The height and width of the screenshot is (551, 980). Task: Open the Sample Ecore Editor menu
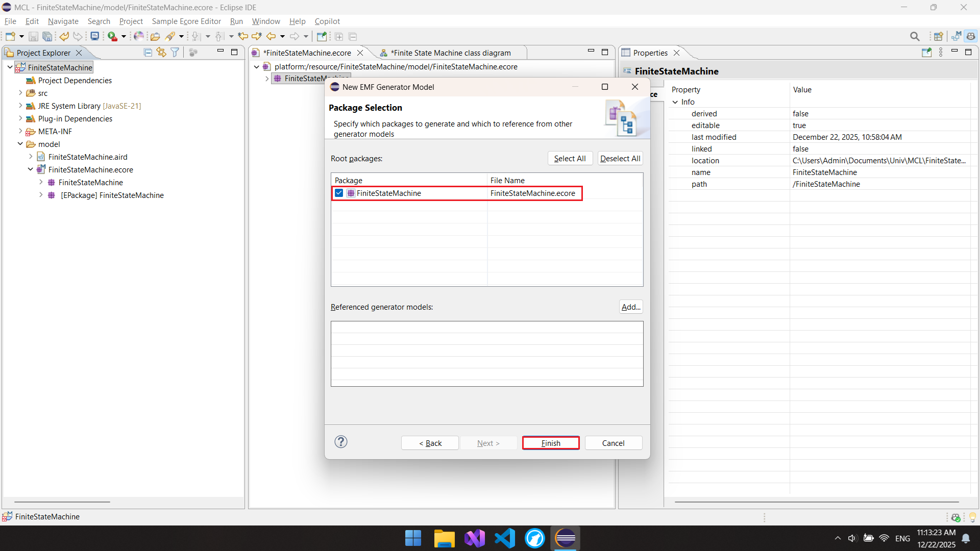pos(186,21)
